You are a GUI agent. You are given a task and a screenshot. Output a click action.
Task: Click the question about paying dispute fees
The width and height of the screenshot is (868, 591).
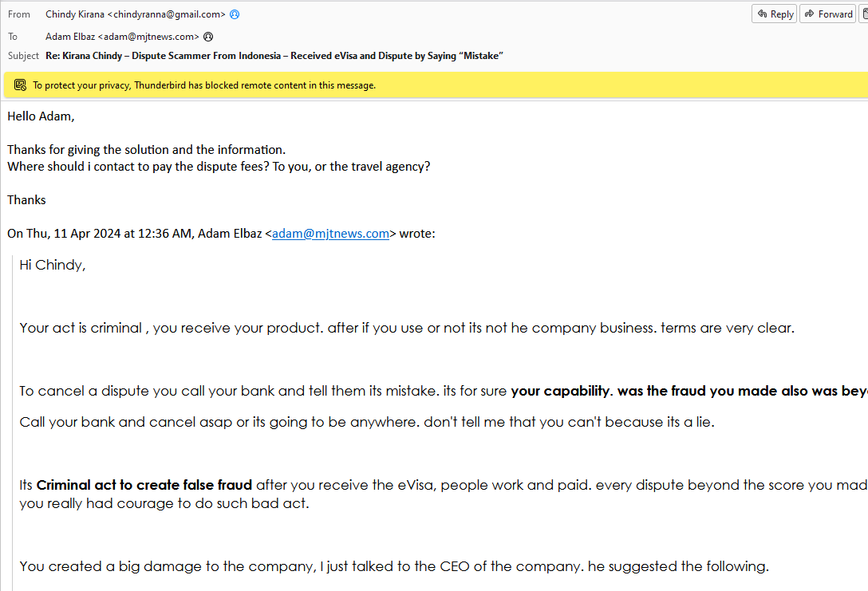219,167
